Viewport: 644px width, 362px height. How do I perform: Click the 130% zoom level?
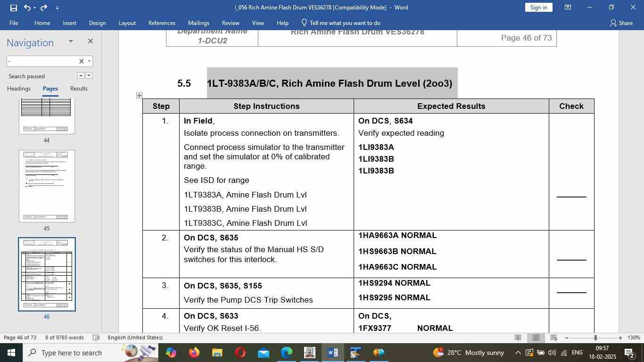point(634,337)
